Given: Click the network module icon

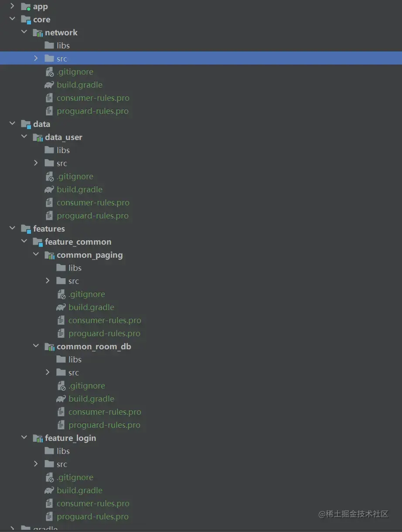Looking at the screenshot, I should click(37, 33).
